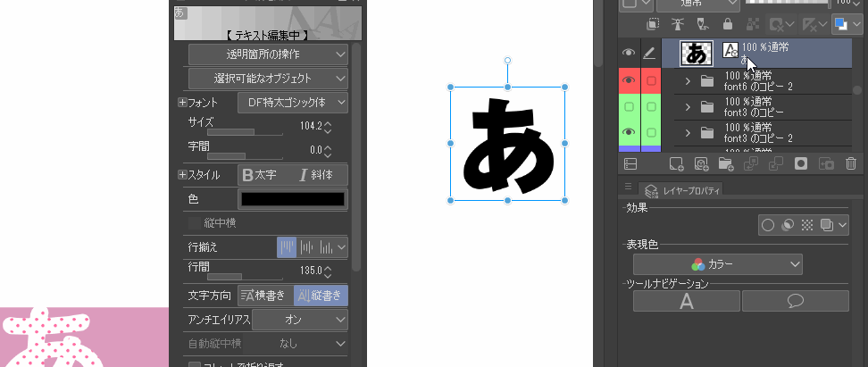868x367 pixels.
Task: Switch text direction to 横書き
Action: pyautogui.click(x=264, y=296)
